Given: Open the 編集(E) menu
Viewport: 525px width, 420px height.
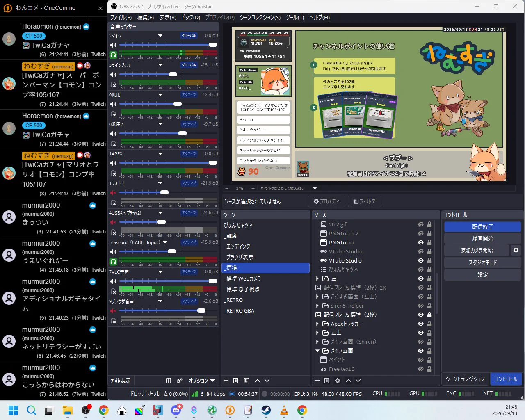Looking at the screenshot, I should pyautogui.click(x=145, y=17).
